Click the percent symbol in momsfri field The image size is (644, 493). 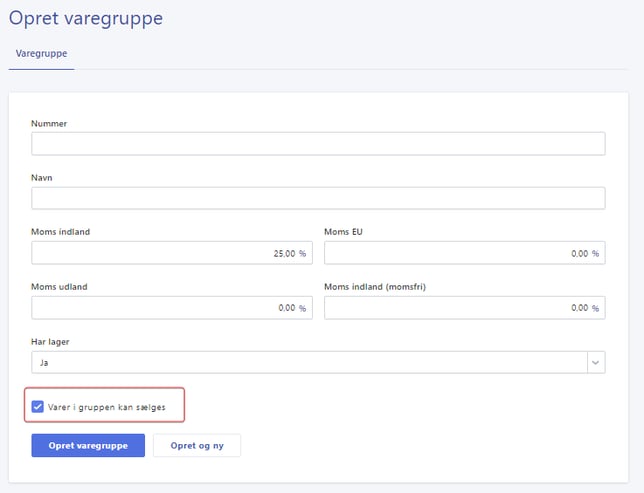coord(595,308)
